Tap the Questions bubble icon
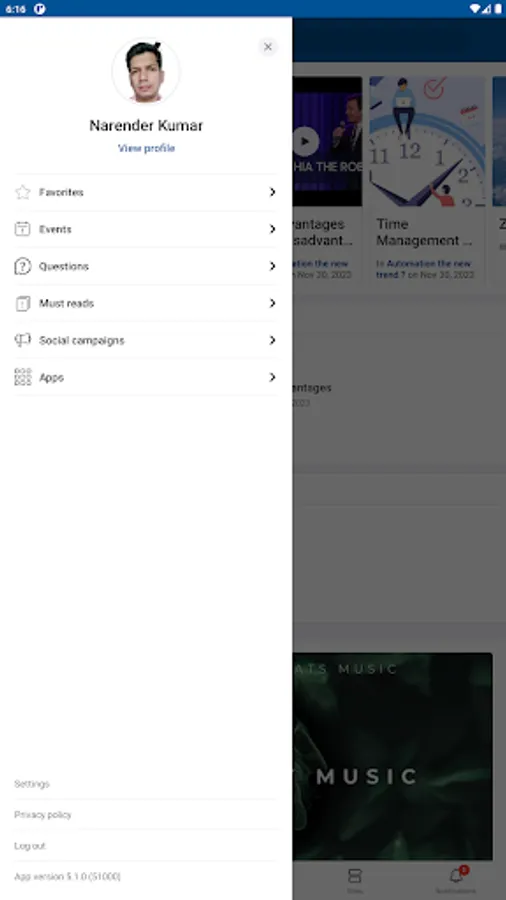The width and height of the screenshot is (506, 900). point(22,266)
